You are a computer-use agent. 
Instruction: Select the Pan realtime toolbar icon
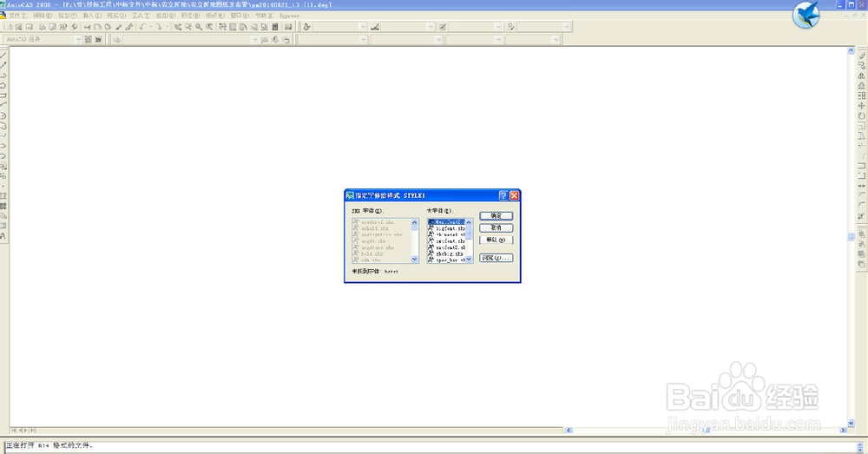(178, 27)
